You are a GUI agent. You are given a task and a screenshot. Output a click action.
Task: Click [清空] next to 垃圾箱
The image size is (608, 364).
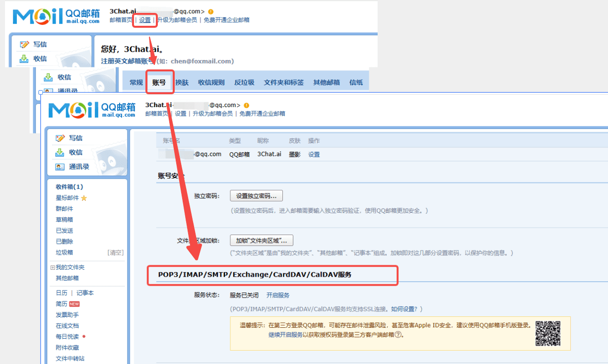pos(115,252)
